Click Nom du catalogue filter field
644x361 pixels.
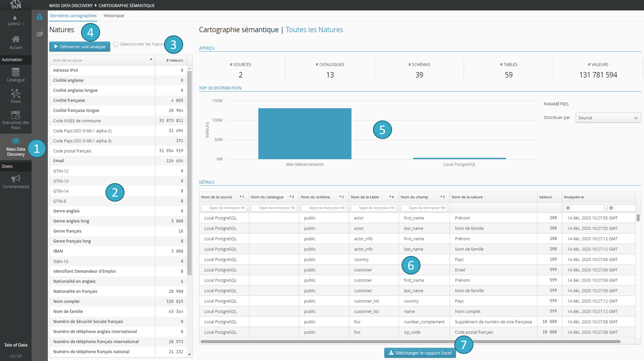(x=274, y=208)
